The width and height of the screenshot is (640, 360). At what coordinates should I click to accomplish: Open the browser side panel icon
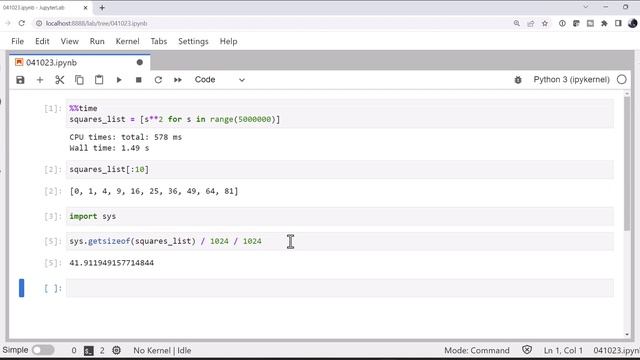coord(618,23)
